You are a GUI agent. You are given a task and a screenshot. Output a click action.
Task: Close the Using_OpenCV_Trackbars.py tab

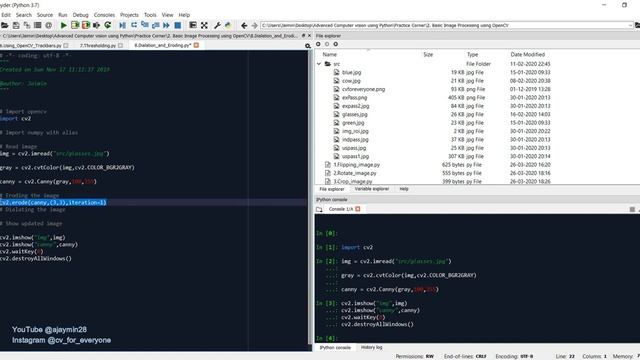tap(66, 46)
